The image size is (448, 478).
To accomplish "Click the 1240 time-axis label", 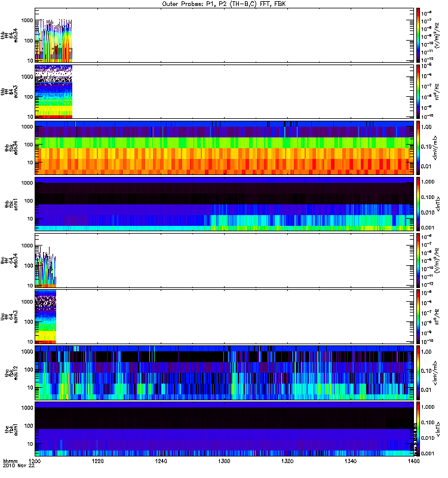I will [161, 461].
